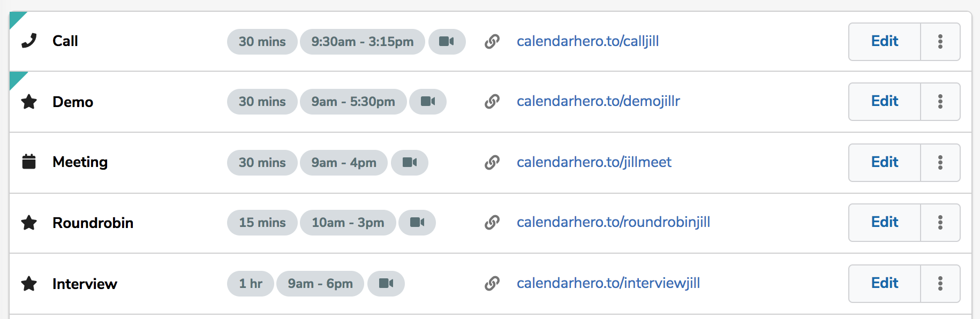Open the calendarhero.to/interviewjill link

point(608,284)
